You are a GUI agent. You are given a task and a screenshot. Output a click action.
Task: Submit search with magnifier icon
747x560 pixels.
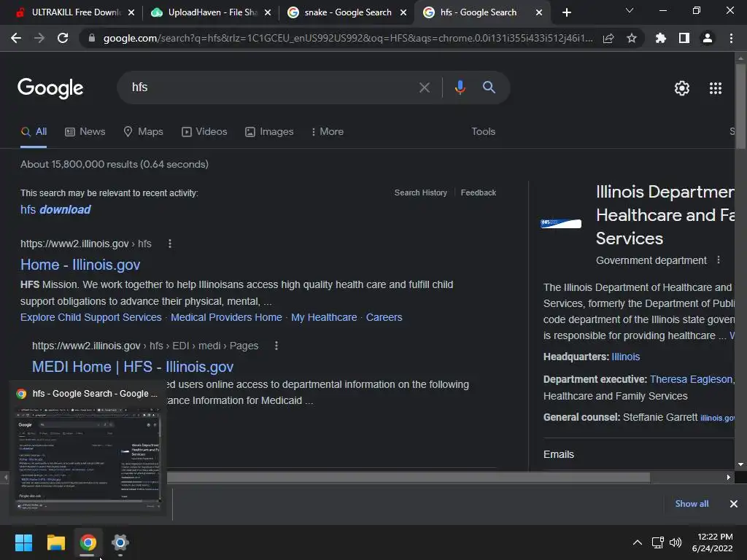coord(489,87)
